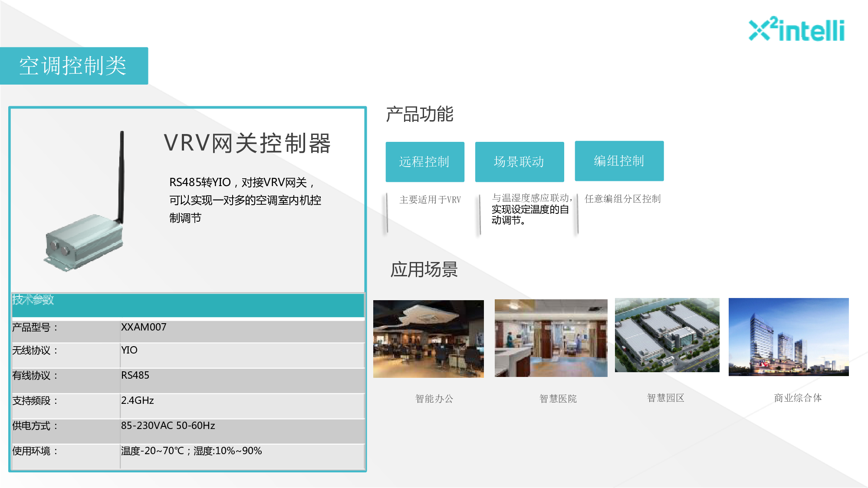Click the VRV网关控制器 title
The image size is (868, 488).
point(247,143)
